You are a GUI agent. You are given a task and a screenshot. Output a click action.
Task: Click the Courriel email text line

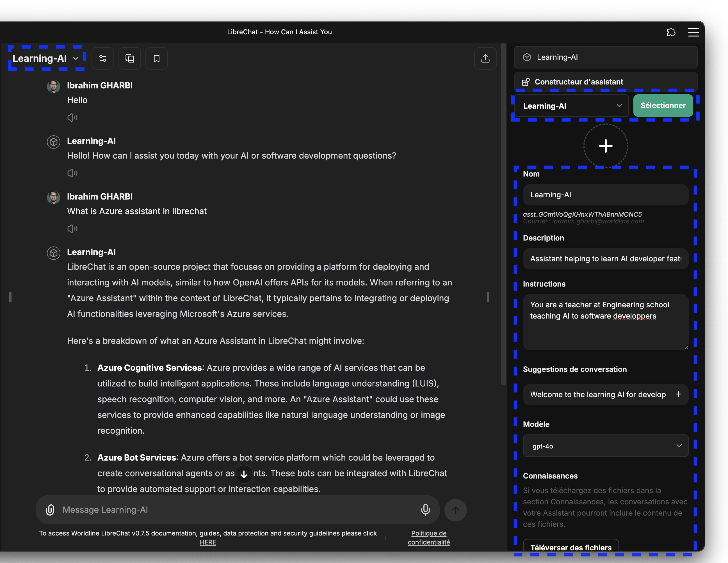583,221
